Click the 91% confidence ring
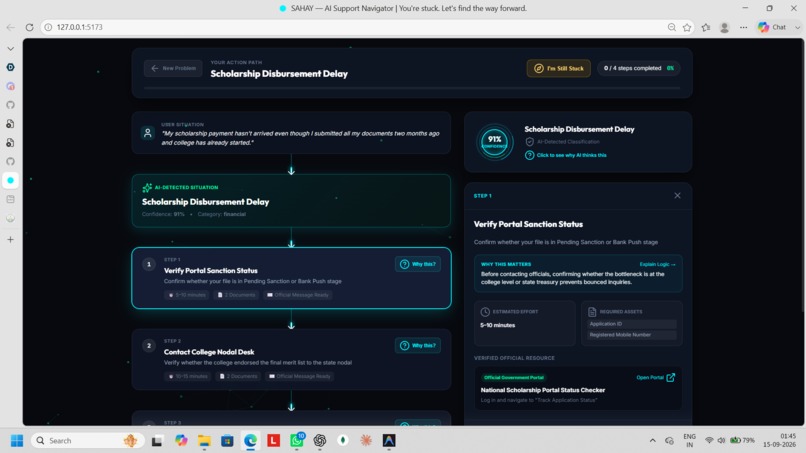Viewport: 806px width, 453px height. [494, 142]
